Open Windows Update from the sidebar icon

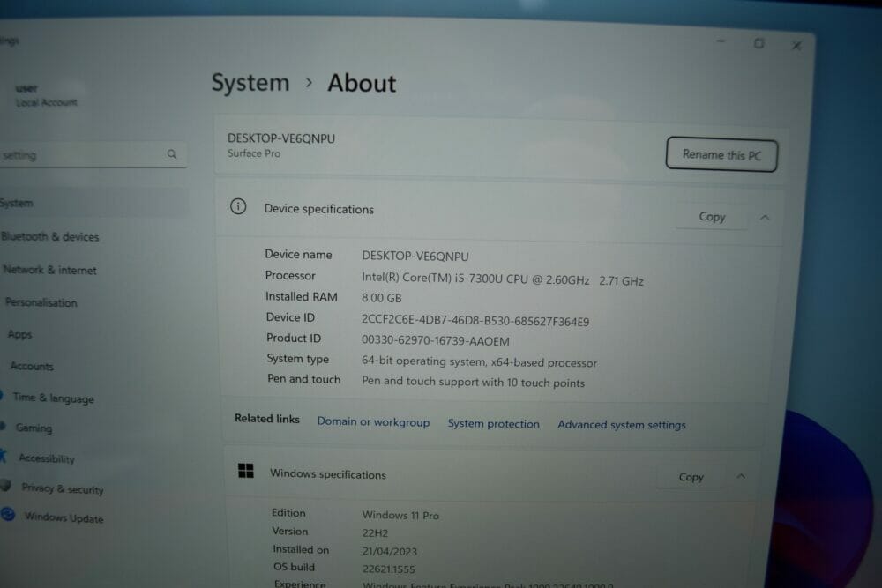click(x=8, y=514)
